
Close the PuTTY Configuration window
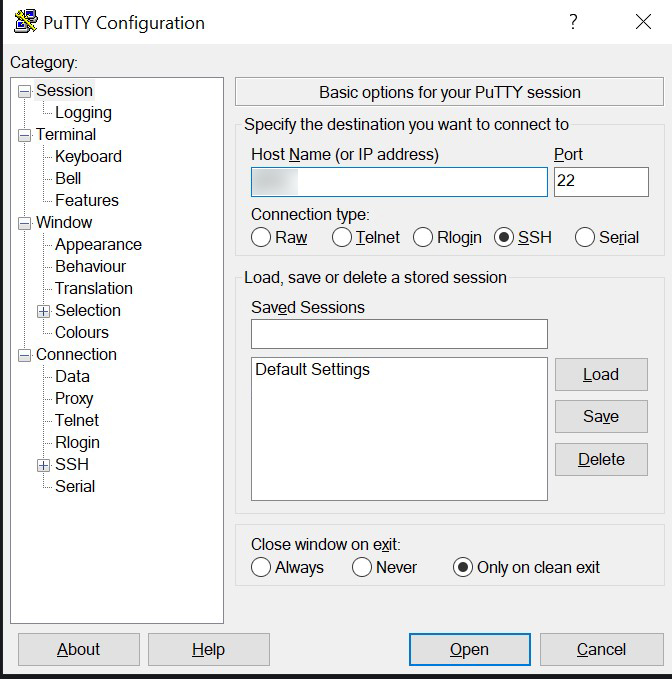[643, 21]
